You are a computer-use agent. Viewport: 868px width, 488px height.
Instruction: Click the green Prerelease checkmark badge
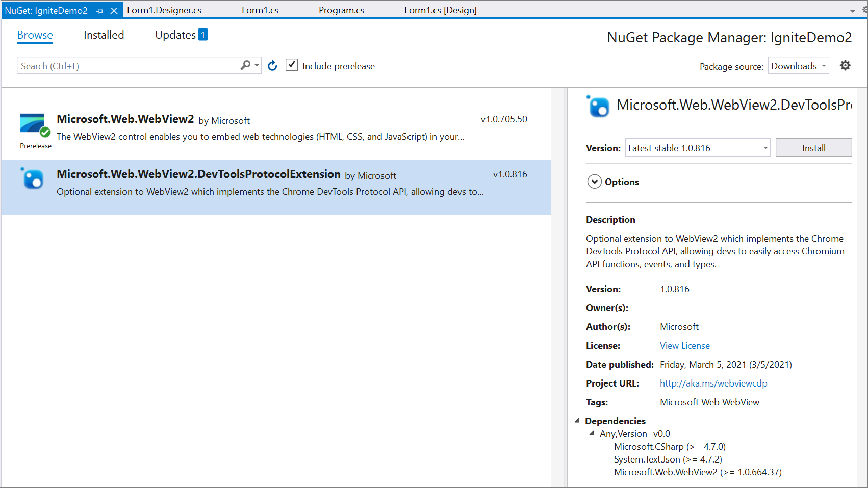[x=44, y=133]
